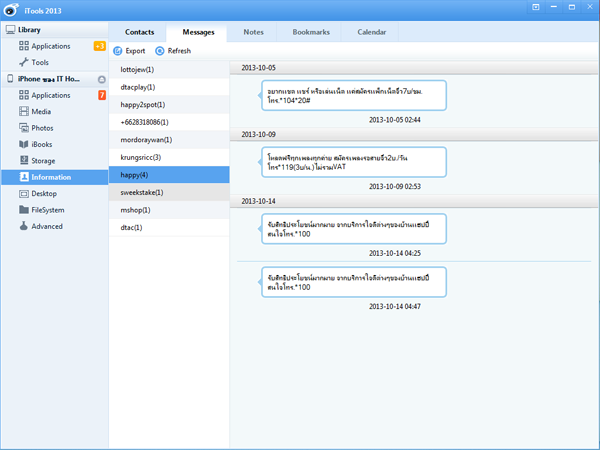The height and width of the screenshot is (450, 600).
Task: Open FileSystem browser in sidebar
Action: 48,210
